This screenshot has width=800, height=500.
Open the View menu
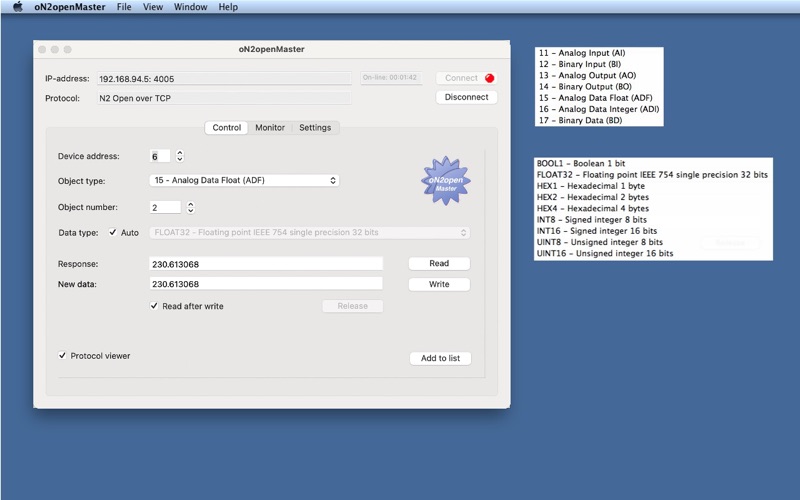(x=153, y=7)
